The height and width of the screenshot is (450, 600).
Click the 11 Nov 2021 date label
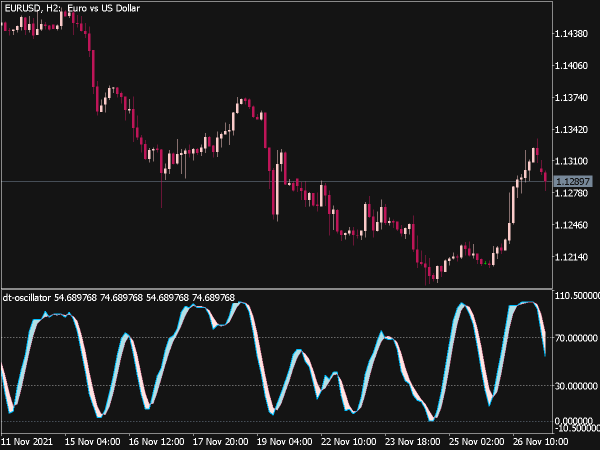pos(27,442)
